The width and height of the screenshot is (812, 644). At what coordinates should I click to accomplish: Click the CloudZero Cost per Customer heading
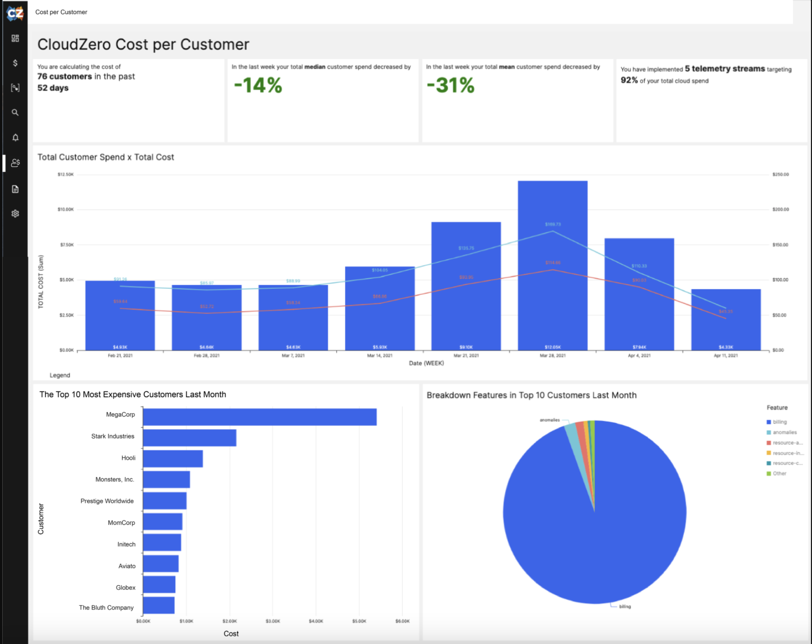pyautogui.click(x=143, y=45)
